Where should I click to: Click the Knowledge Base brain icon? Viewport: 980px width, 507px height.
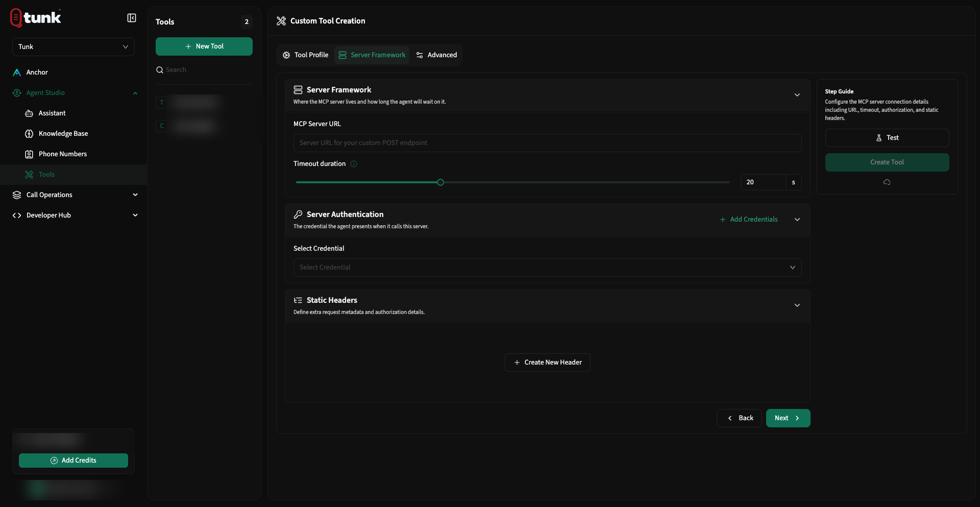(29, 134)
